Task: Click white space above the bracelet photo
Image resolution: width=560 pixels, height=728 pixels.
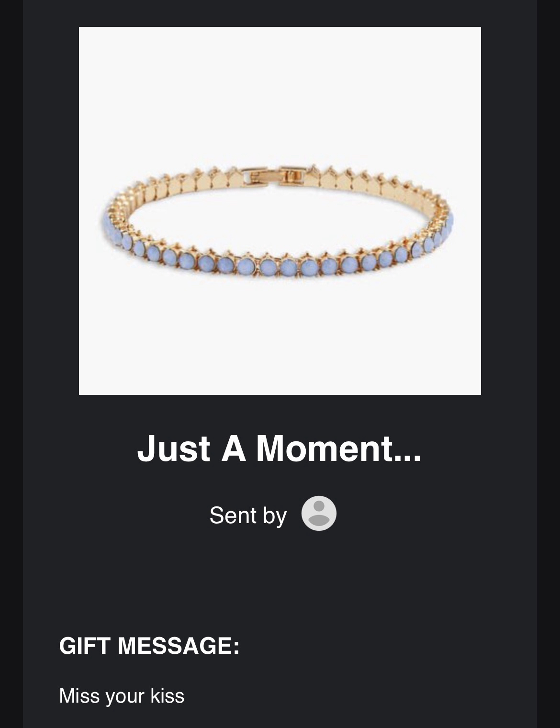Action: pos(280,91)
